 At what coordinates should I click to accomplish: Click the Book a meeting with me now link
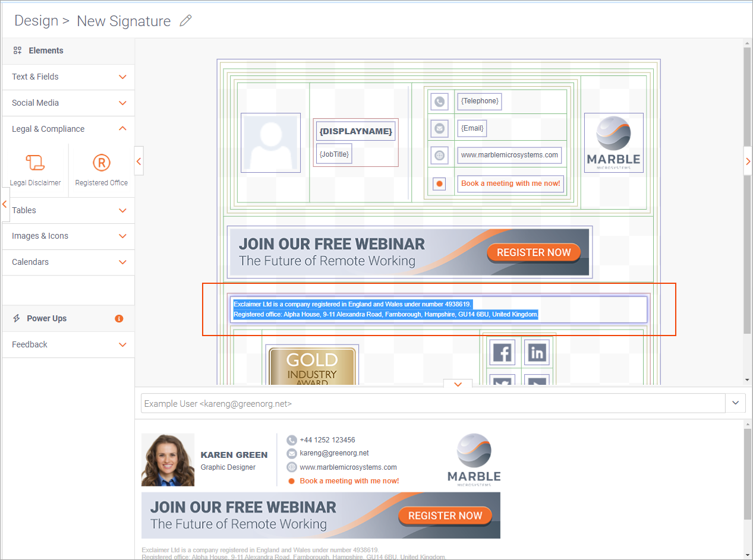click(x=510, y=183)
